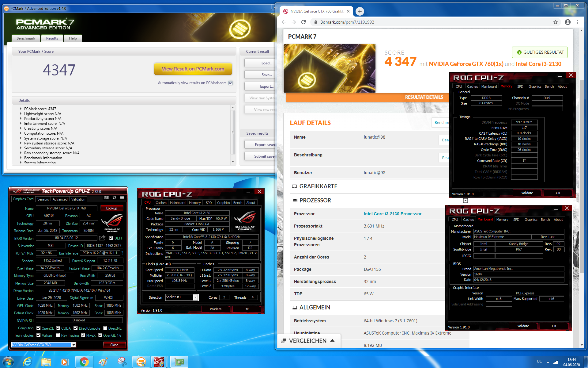Toggle the DirectCompute checkbox in GPU-Z

click(76, 328)
